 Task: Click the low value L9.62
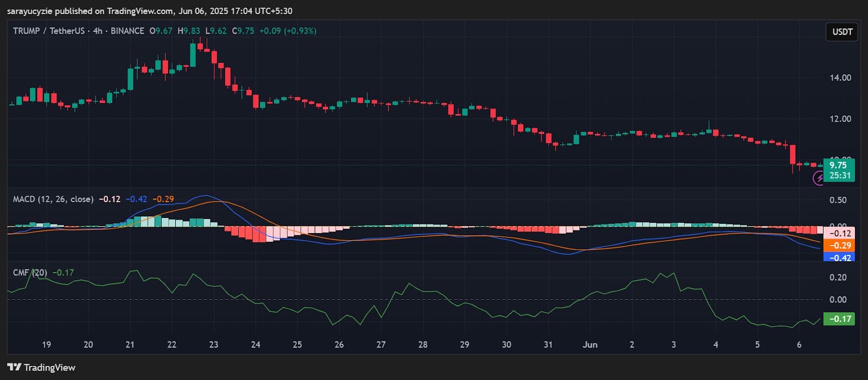(x=216, y=31)
